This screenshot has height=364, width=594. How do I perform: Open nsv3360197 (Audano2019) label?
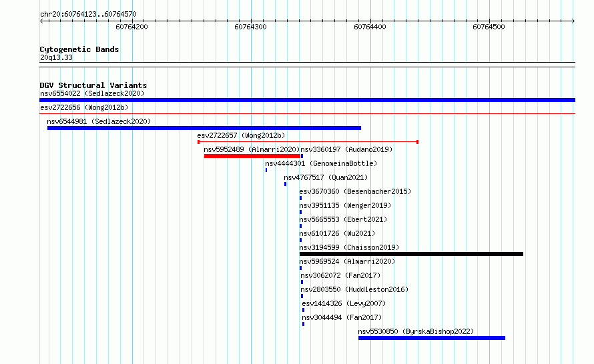click(346, 149)
